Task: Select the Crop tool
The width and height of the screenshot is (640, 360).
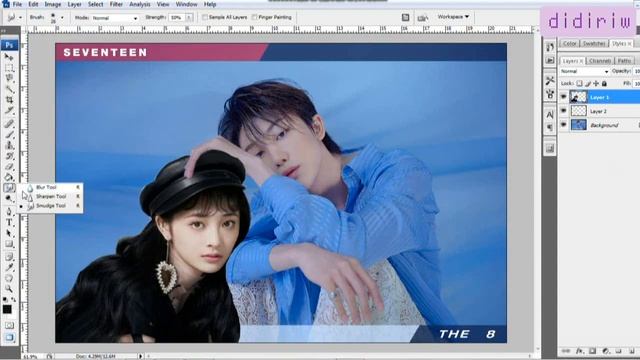Action: 9,100
